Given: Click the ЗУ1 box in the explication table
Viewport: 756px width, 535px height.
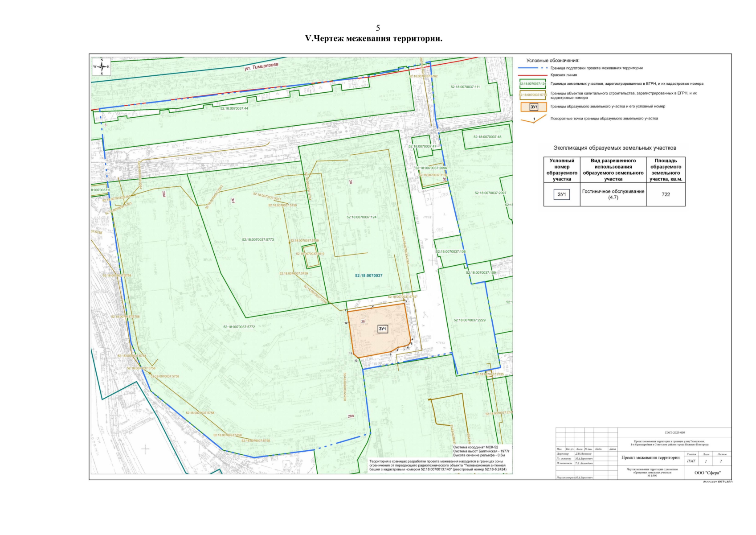Looking at the screenshot, I should tap(562, 194).
